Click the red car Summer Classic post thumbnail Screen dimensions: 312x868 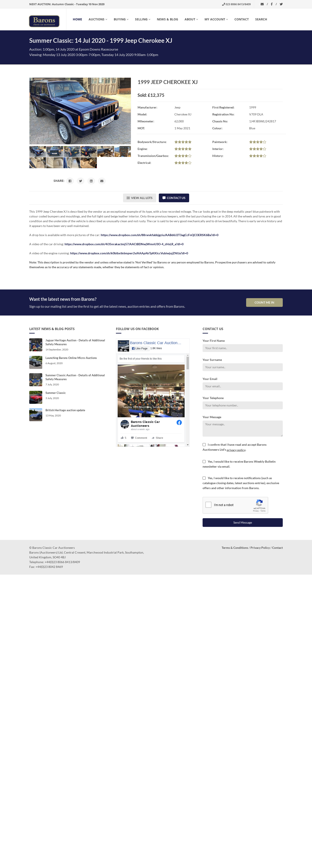[36, 397]
